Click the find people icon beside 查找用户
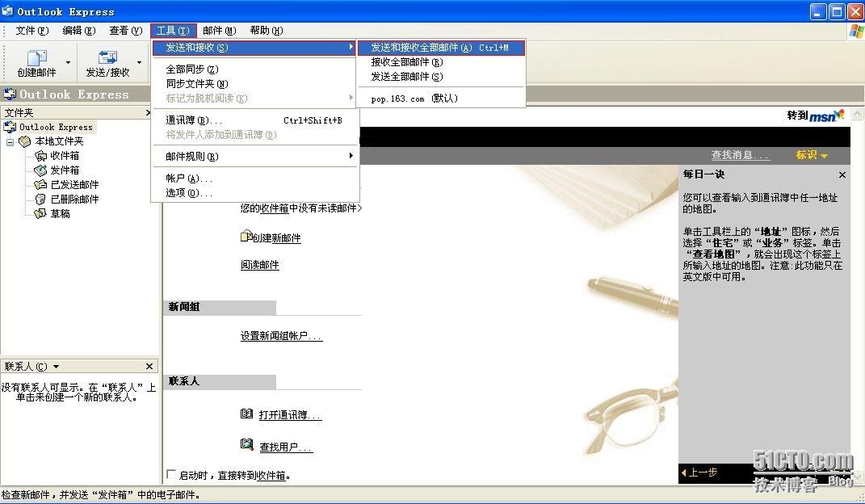This screenshot has width=865, height=504. click(x=246, y=444)
